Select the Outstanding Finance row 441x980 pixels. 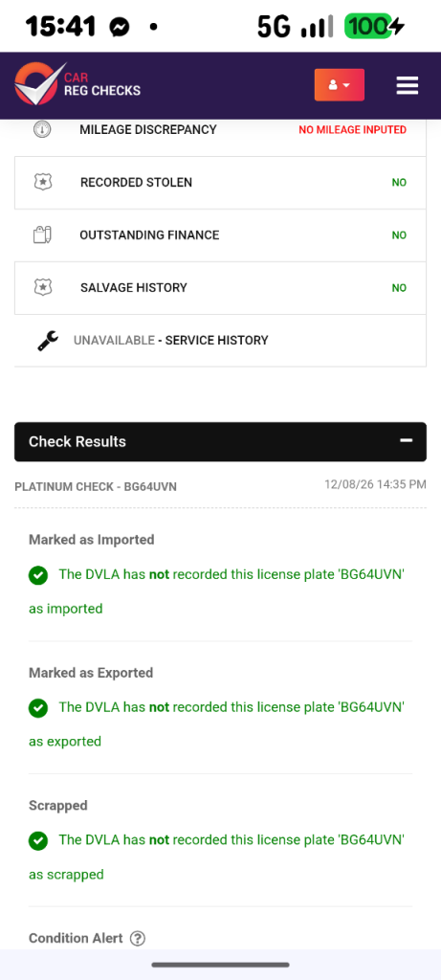(x=220, y=235)
